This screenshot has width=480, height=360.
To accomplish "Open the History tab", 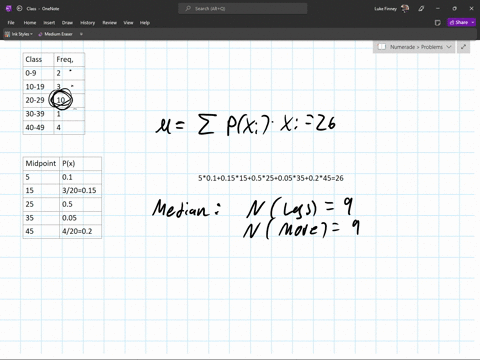I will point(87,23).
